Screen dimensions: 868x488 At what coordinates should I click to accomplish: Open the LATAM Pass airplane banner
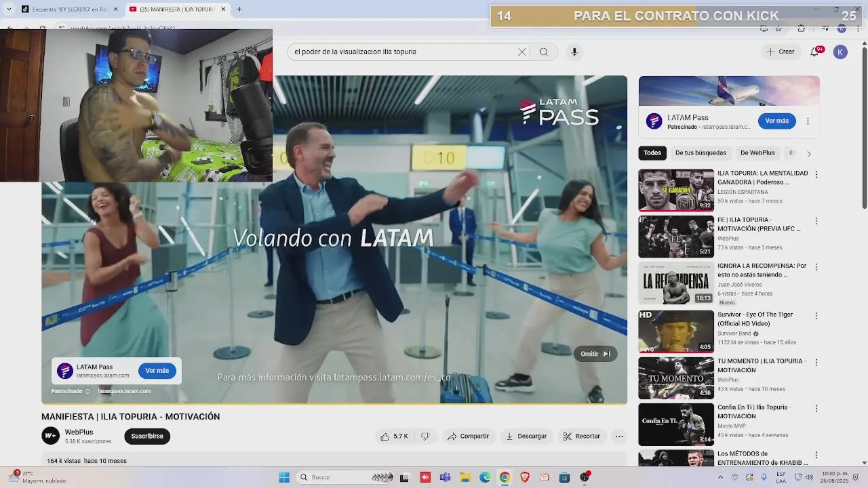[x=729, y=91]
